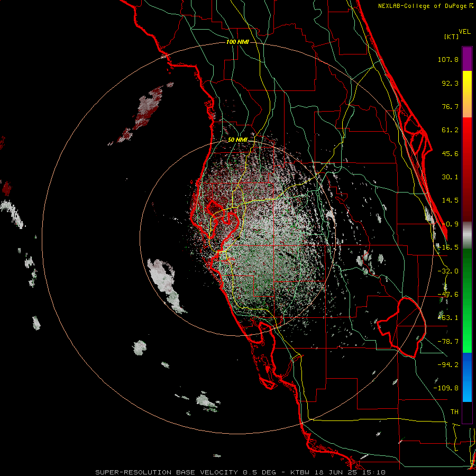Pick the purple segment of the color bar

[x=467, y=59]
